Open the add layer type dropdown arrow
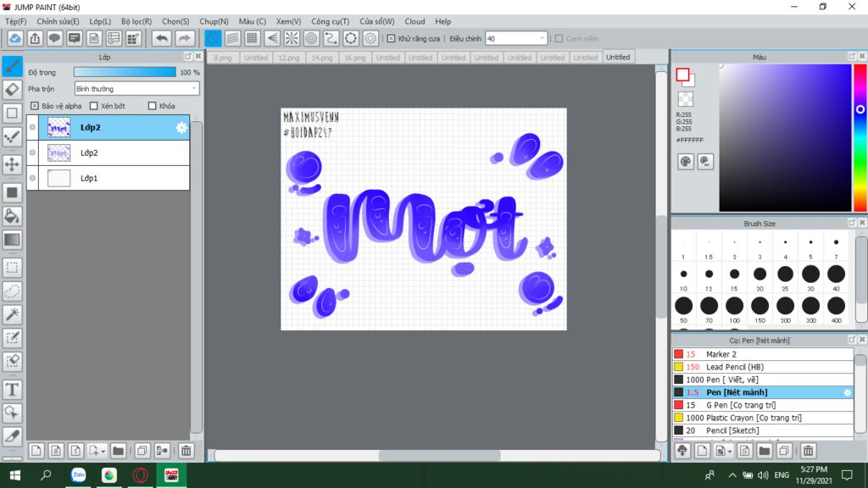Viewport: 868px width, 488px height. click(103, 452)
